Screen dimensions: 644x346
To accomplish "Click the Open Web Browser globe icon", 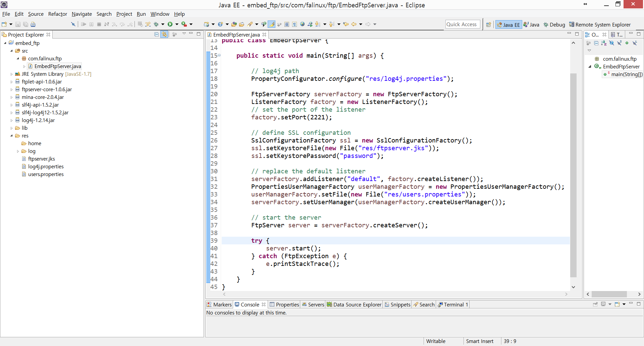I will coord(303,24).
